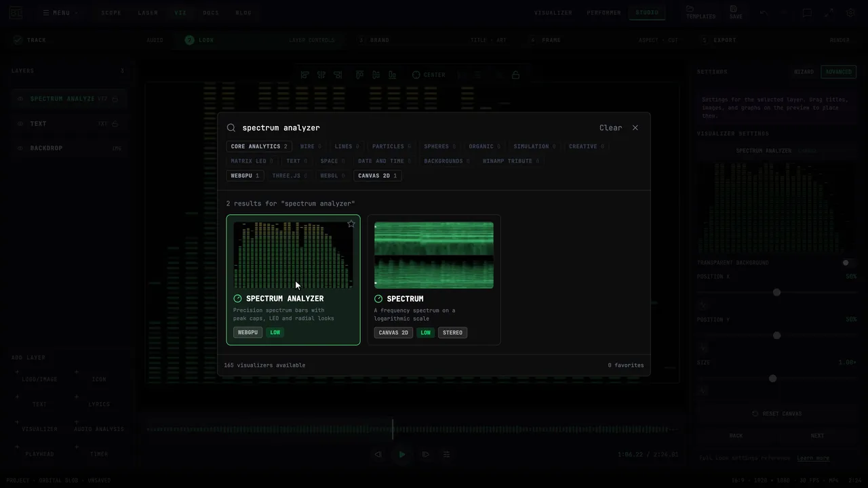
Task: Select the Spectrum visualizer preview thumbnail
Action: tap(434, 255)
